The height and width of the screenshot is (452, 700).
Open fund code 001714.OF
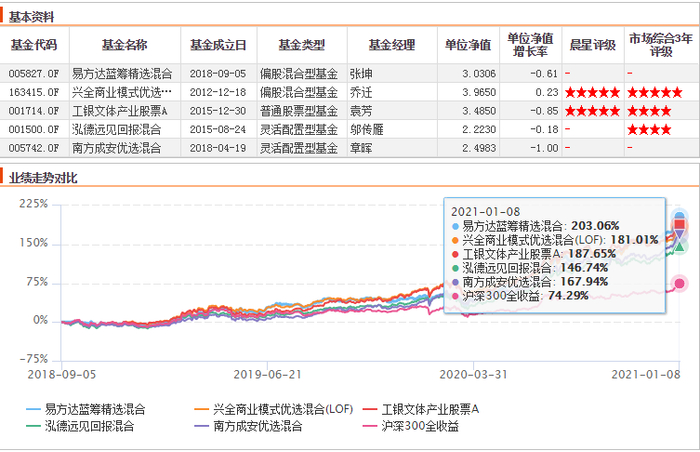coord(34,111)
